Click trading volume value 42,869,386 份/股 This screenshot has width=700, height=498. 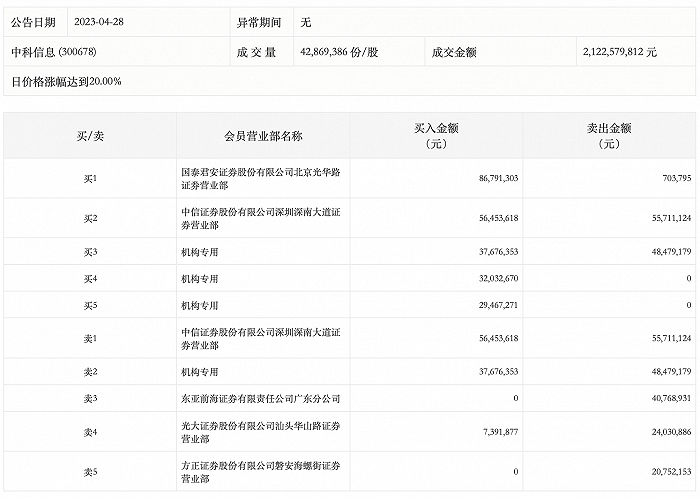point(349,50)
